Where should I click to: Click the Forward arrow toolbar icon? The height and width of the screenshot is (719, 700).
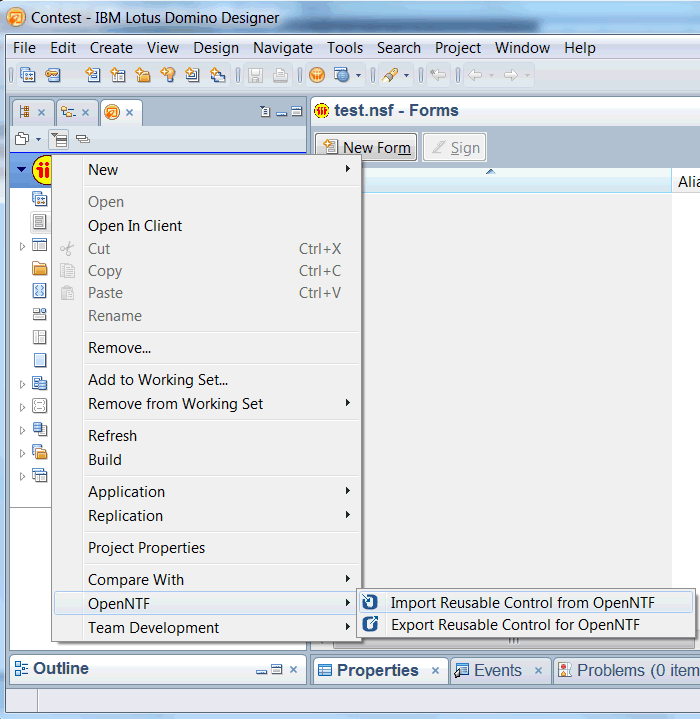click(511, 75)
